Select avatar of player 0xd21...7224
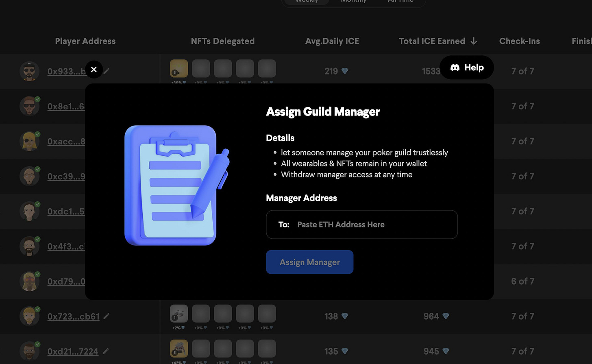Image resolution: width=592 pixels, height=364 pixels. coord(29,351)
